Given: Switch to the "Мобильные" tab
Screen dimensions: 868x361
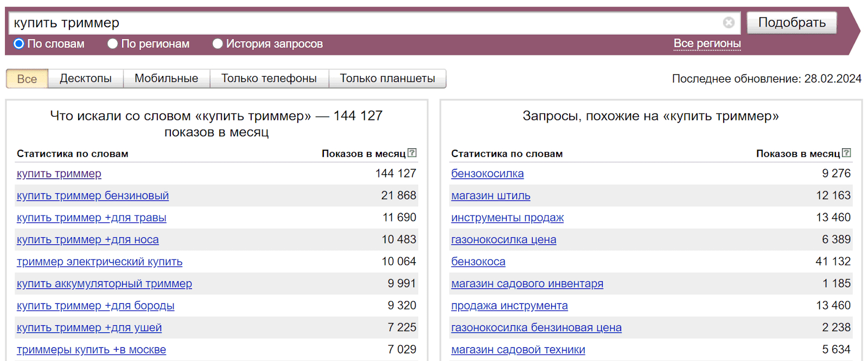Looking at the screenshot, I should coord(166,79).
